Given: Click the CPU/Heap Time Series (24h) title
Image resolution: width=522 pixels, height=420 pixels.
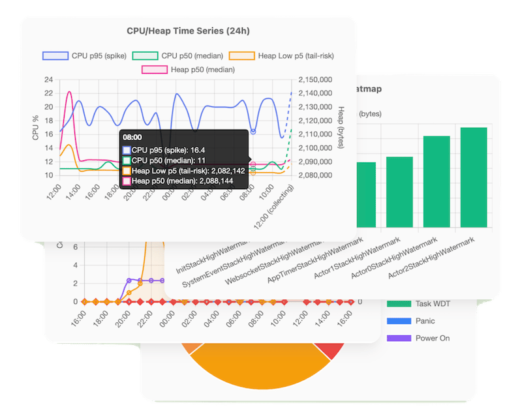Looking at the screenshot, I should click(x=188, y=30).
